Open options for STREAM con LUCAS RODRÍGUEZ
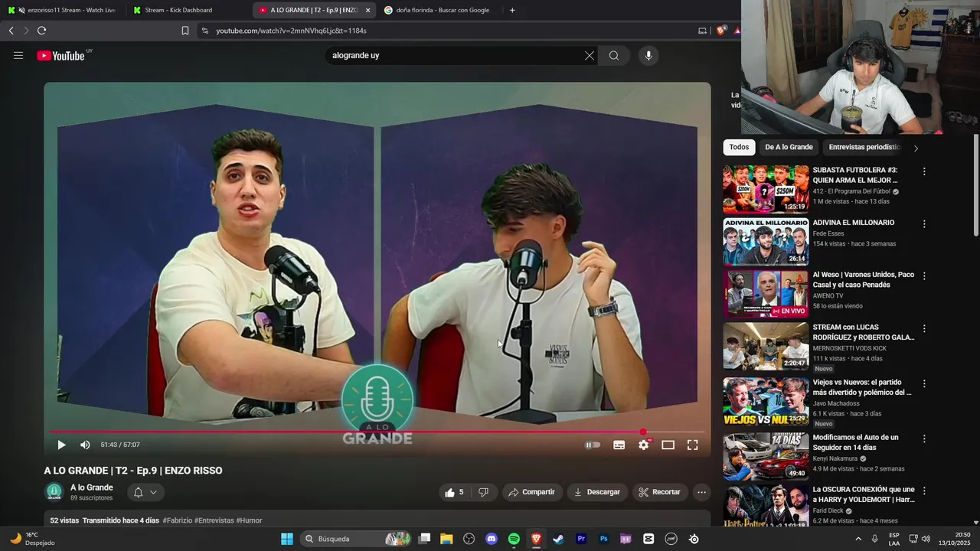 [x=924, y=328]
